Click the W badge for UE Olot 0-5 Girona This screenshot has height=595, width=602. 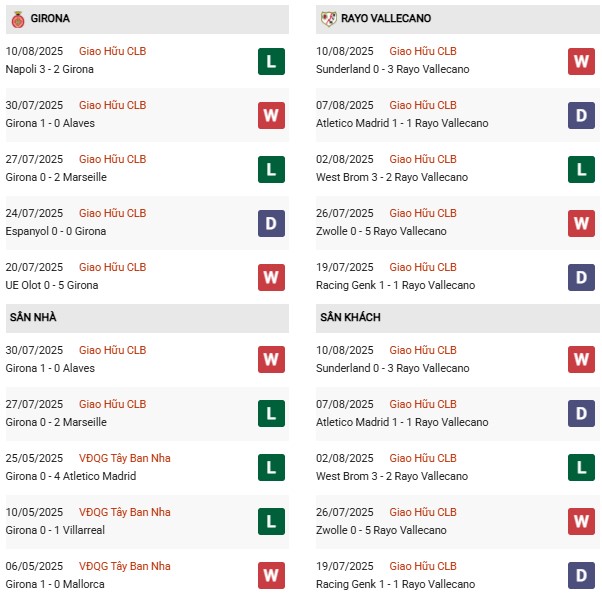(271, 277)
